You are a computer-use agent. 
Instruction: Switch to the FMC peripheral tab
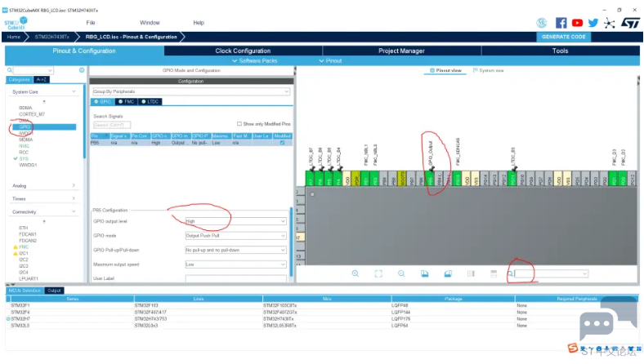pyautogui.click(x=126, y=101)
